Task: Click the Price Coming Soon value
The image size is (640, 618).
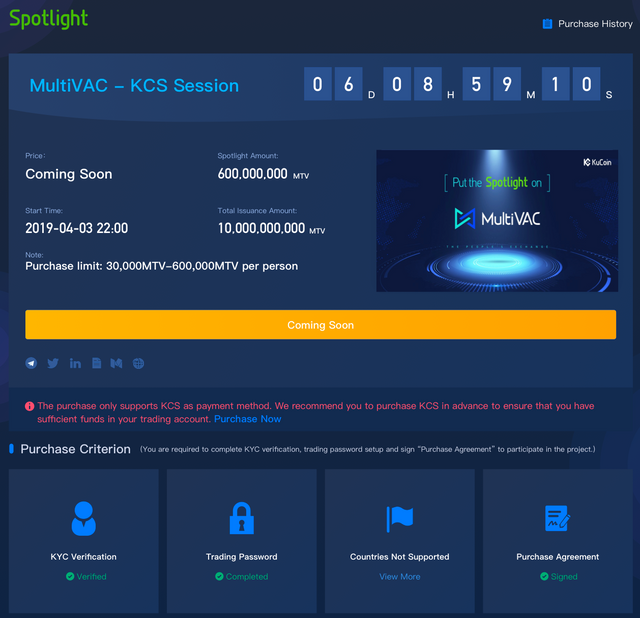Action: tap(69, 174)
